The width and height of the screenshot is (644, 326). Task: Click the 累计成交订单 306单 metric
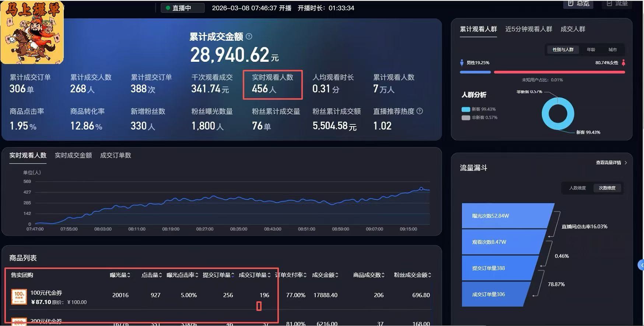[30, 84]
